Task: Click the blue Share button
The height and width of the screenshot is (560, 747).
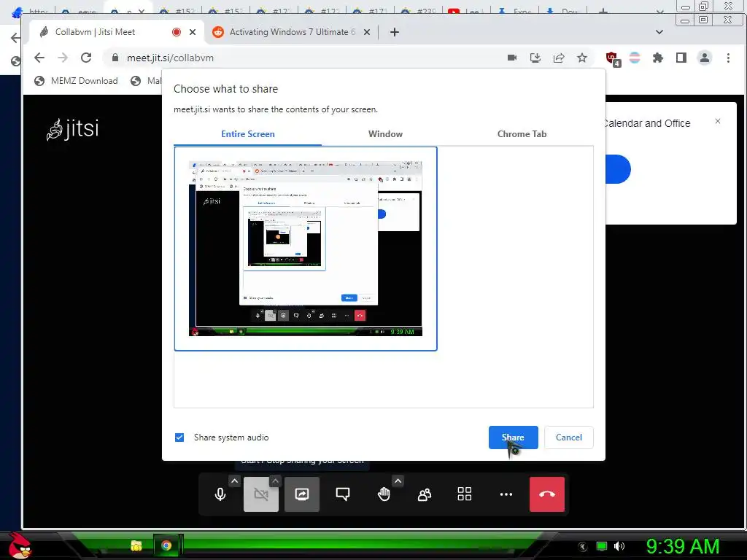Action: tap(513, 437)
